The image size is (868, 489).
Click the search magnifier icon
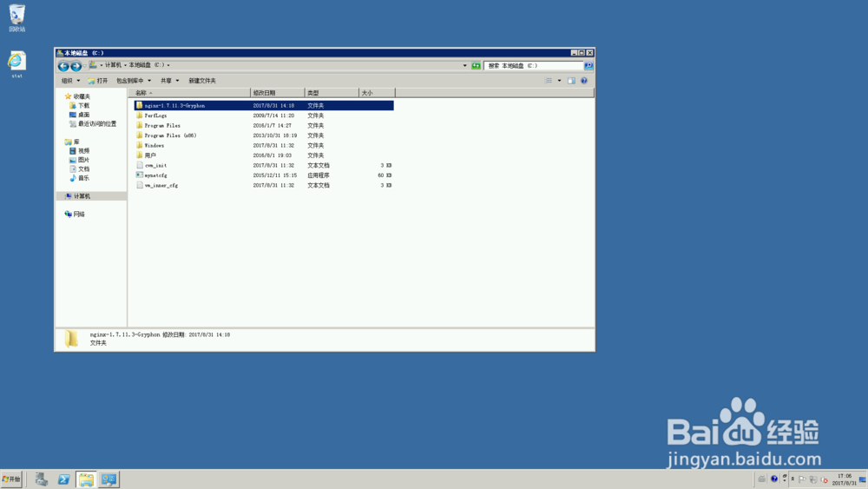589,65
